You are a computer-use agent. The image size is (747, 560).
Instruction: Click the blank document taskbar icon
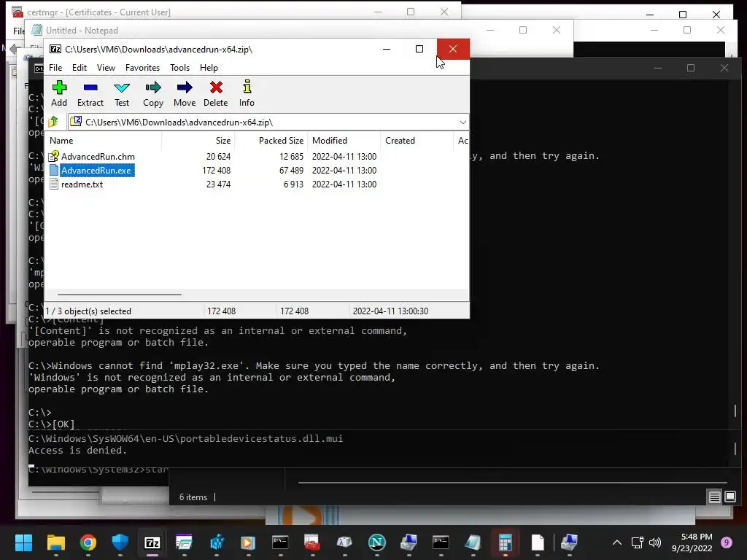pos(538,542)
